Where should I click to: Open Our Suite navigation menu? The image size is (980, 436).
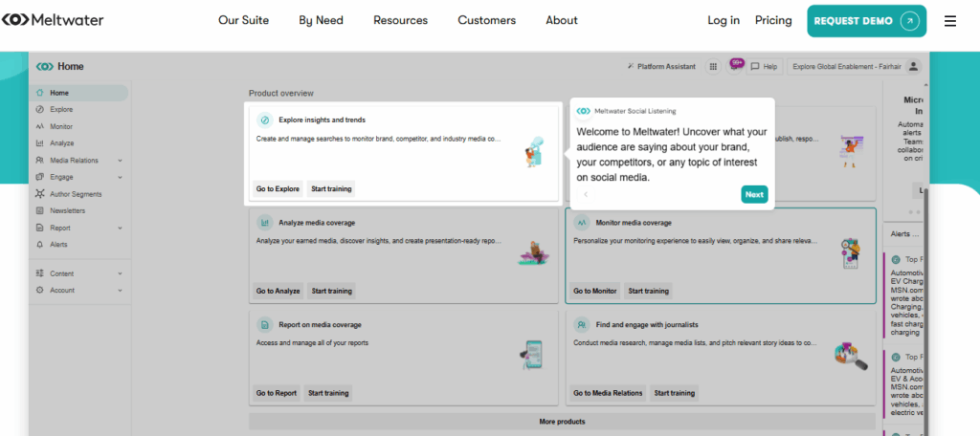(243, 21)
